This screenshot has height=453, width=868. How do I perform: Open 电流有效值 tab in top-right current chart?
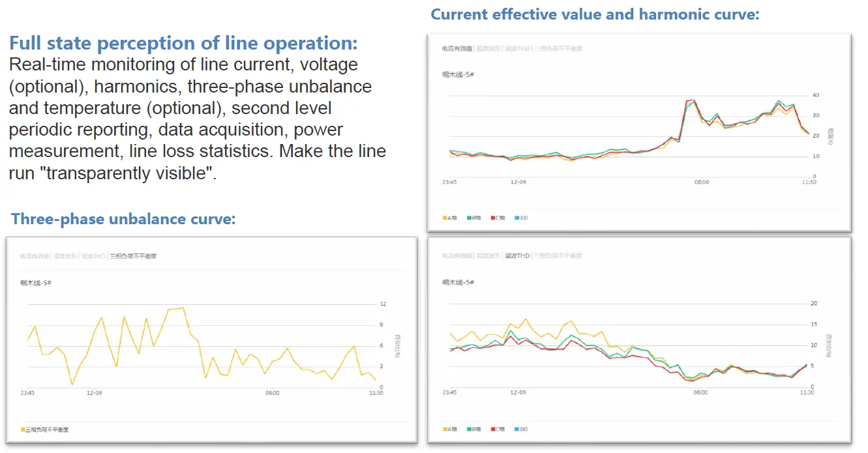(x=456, y=48)
